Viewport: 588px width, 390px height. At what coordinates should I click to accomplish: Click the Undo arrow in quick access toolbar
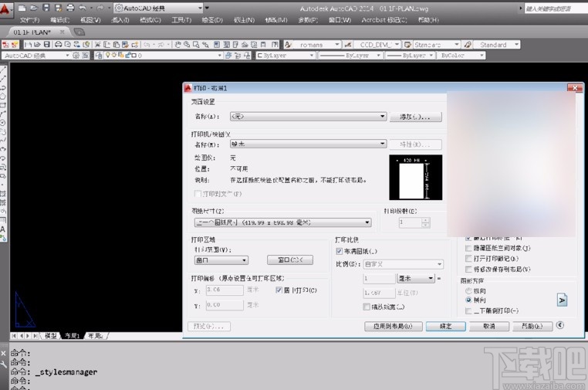[81, 8]
